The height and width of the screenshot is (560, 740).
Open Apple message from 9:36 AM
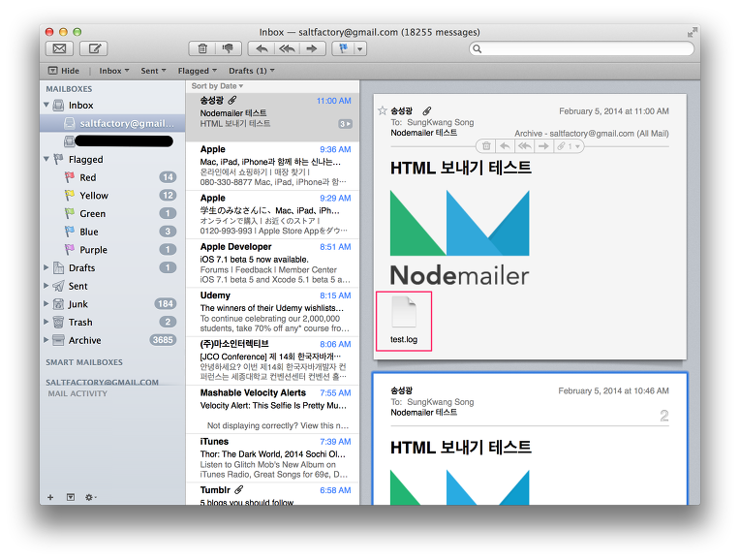[273, 166]
